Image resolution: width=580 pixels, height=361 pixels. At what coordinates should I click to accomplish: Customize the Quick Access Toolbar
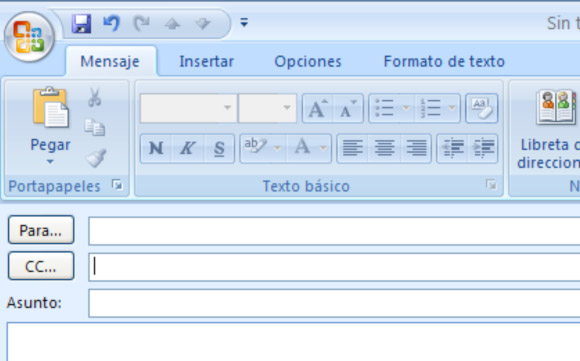pos(244,23)
